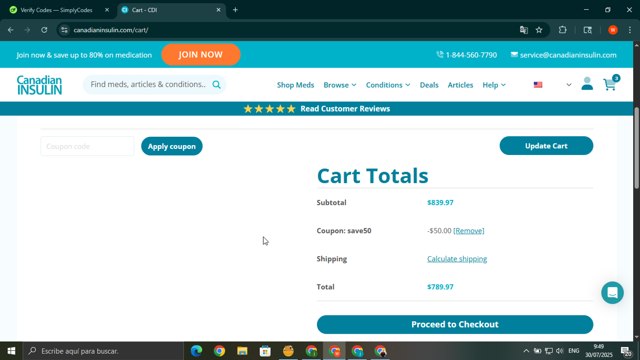Click the page vertical scrollbar

click(x=636, y=147)
